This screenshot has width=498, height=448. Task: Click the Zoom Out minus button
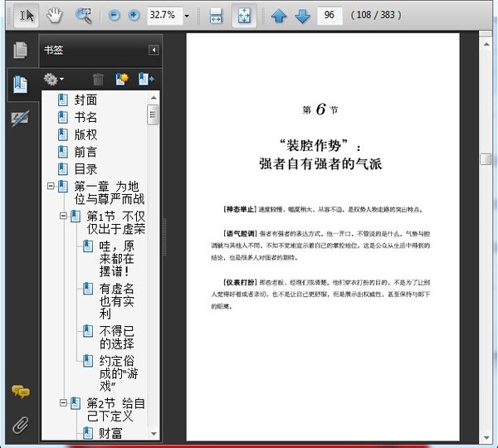point(114,16)
